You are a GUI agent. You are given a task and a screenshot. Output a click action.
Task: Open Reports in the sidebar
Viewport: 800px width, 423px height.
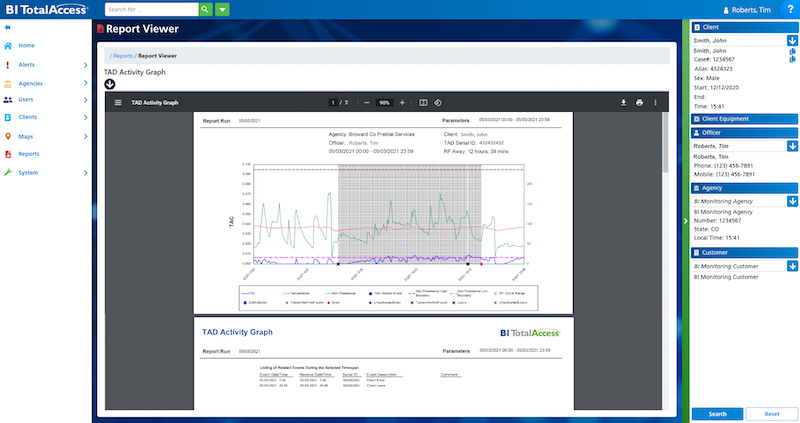click(x=29, y=154)
